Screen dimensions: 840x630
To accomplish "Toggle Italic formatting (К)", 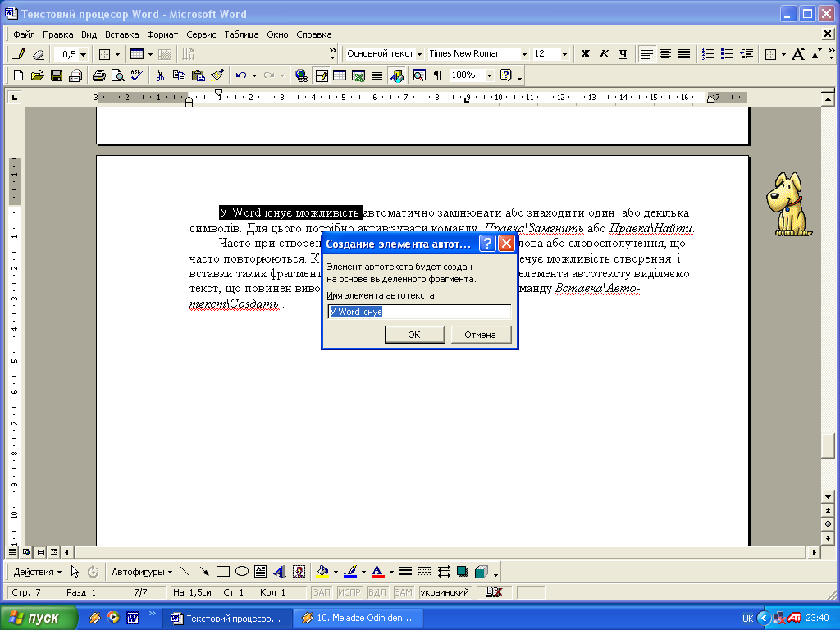I will pyautogui.click(x=605, y=54).
